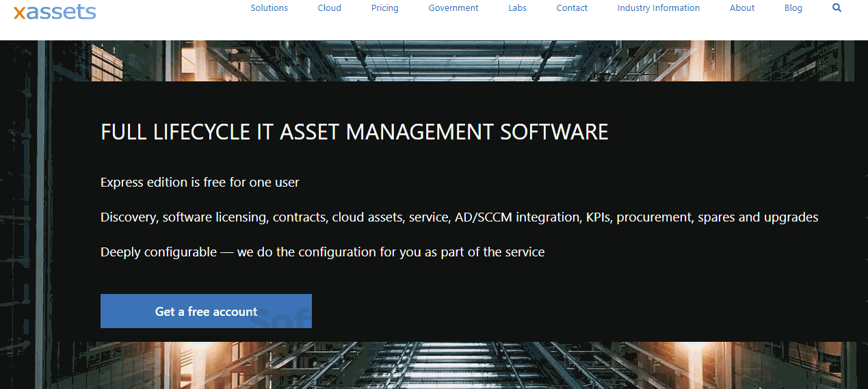
Task: Open the search magnifier icon
Action: (837, 8)
